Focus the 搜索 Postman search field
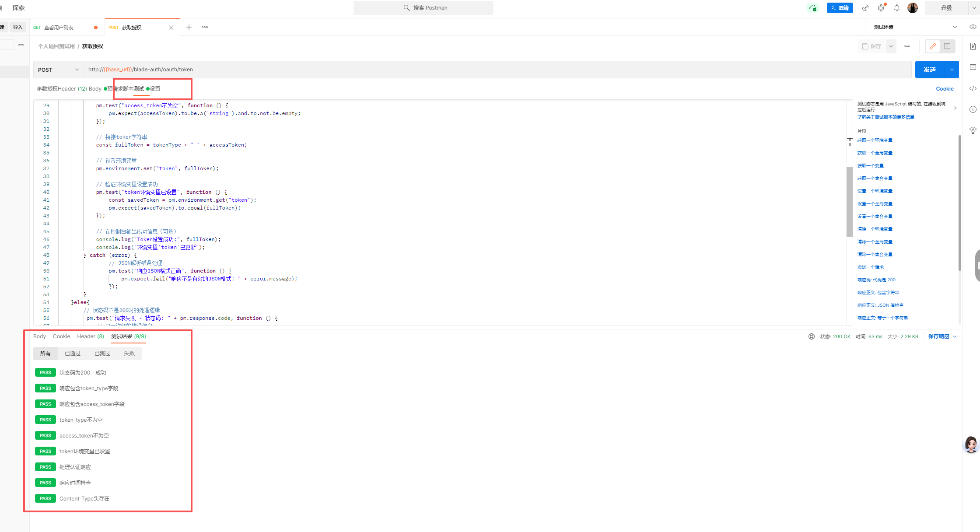The image size is (980, 532). click(x=423, y=8)
